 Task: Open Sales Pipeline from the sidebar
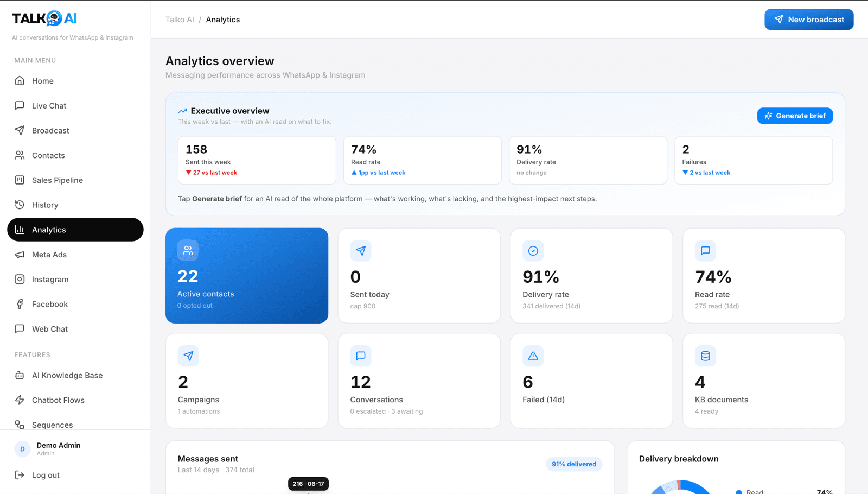(x=75, y=180)
